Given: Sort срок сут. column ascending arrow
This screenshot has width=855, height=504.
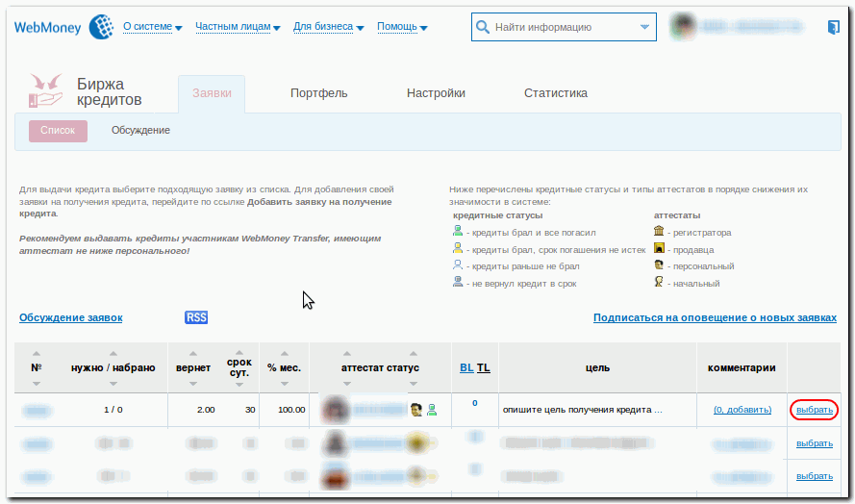Looking at the screenshot, I should click(239, 352).
